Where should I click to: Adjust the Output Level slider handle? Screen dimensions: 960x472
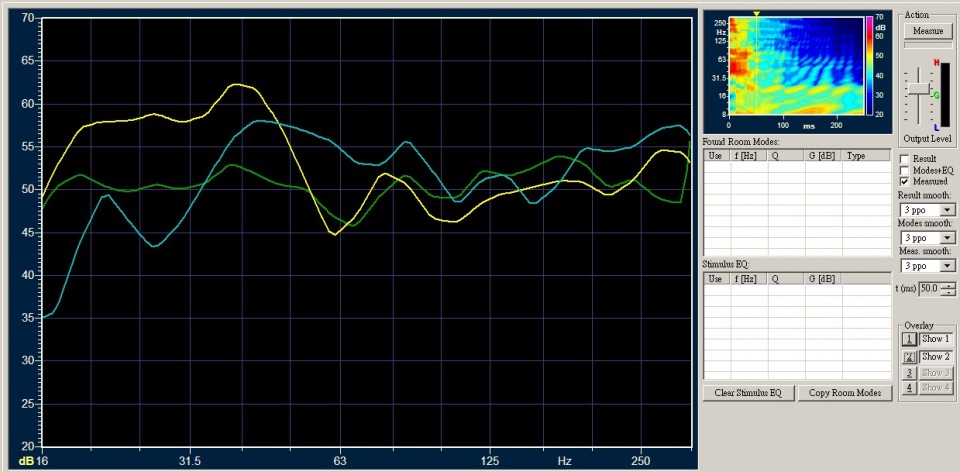[918, 88]
